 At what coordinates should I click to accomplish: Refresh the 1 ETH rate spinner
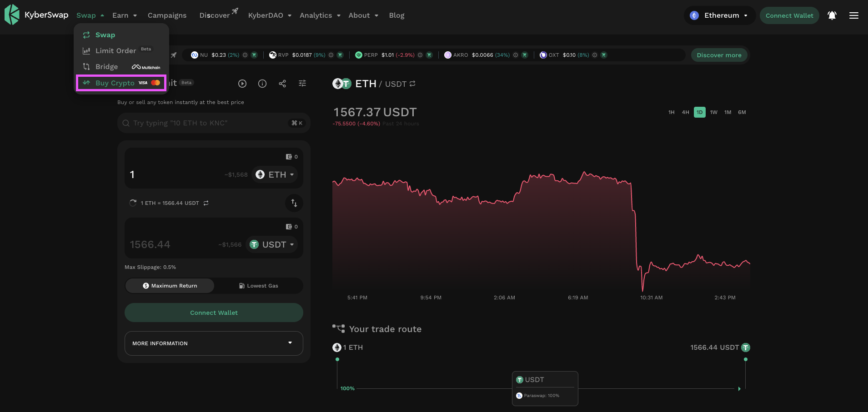click(x=133, y=203)
